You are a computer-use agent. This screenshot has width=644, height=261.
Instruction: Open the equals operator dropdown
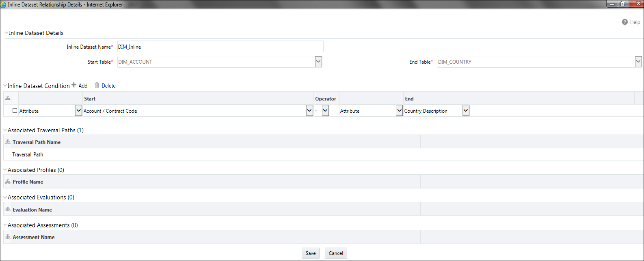coord(325,111)
